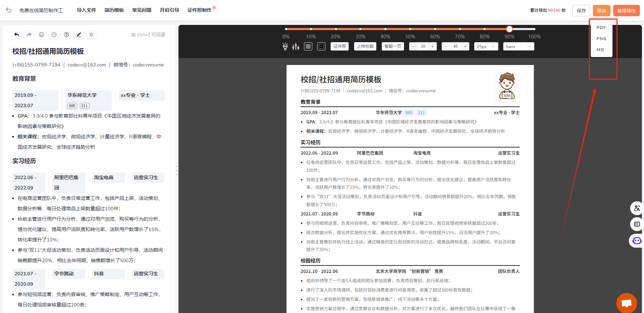Click the 淘宝电商 field in editor
Screen dimensions: 644x313
point(108,177)
